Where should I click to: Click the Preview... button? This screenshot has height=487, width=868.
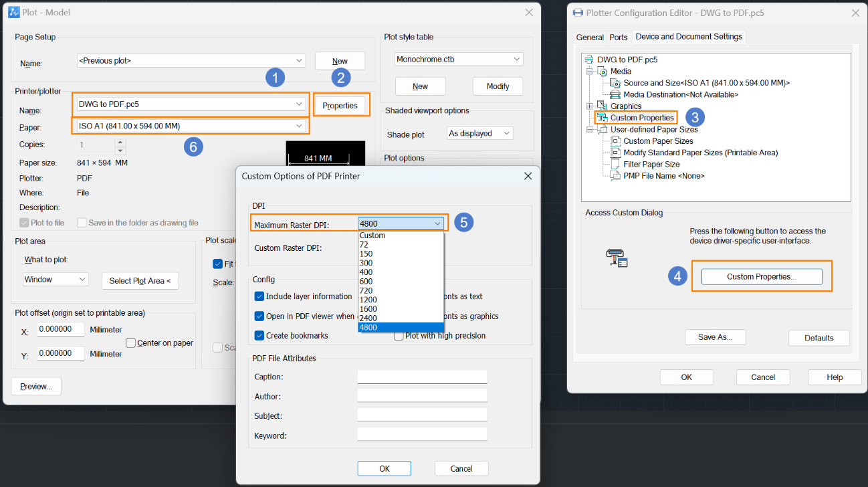[x=36, y=387]
